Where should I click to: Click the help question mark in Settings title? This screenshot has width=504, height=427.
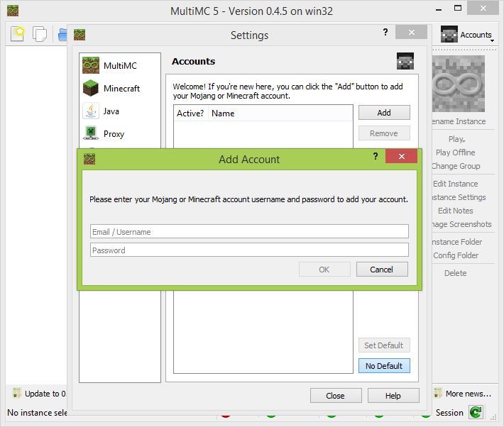click(x=385, y=32)
